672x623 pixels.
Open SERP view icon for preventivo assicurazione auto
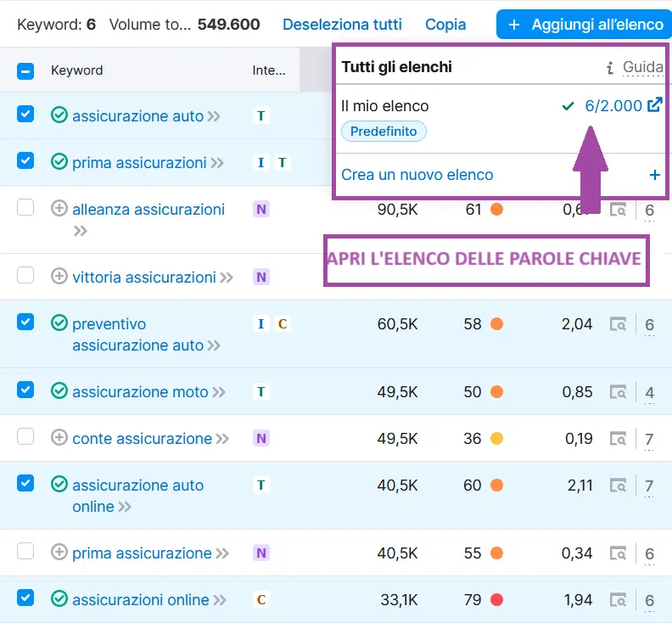[619, 324]
